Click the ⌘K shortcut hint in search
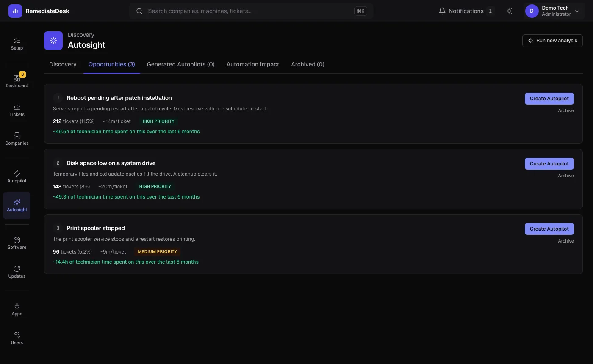 (x=361, y=11)
